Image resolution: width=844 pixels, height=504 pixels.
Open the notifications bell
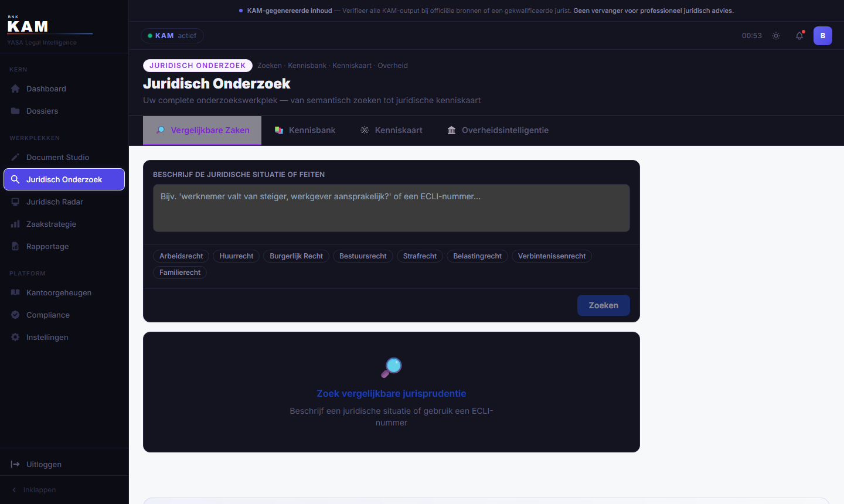pos(799,36)
